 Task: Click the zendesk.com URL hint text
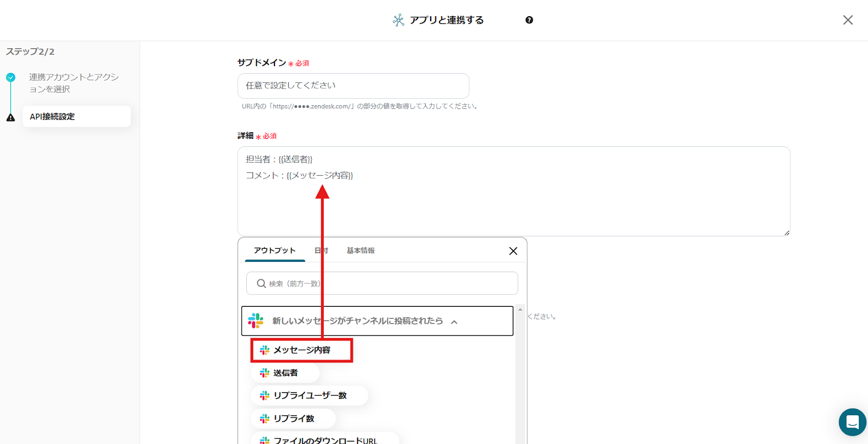361,106
